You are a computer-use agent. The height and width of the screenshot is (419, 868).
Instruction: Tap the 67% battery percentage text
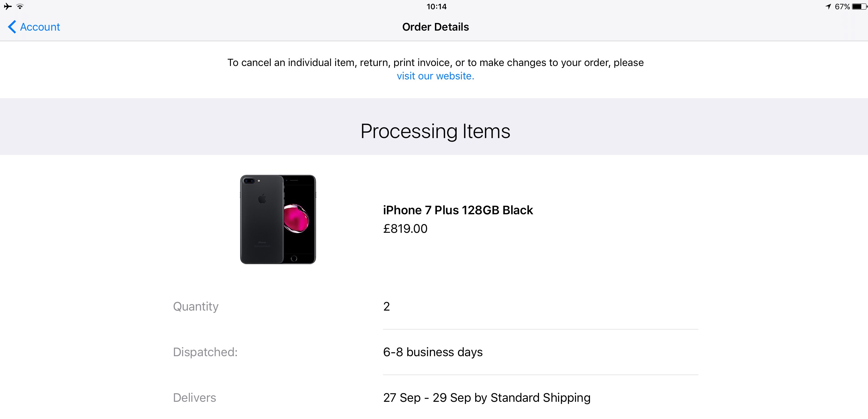[842, 6]
